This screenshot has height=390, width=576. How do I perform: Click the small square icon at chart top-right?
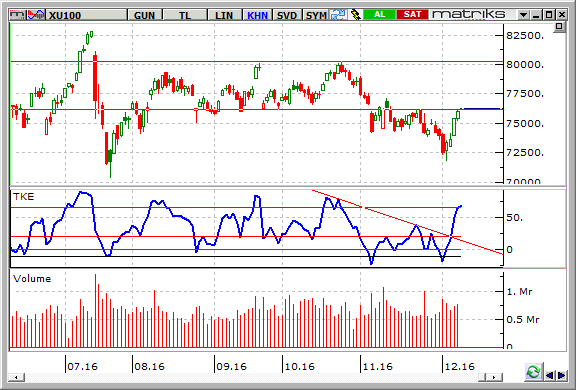tap(559, 26)
